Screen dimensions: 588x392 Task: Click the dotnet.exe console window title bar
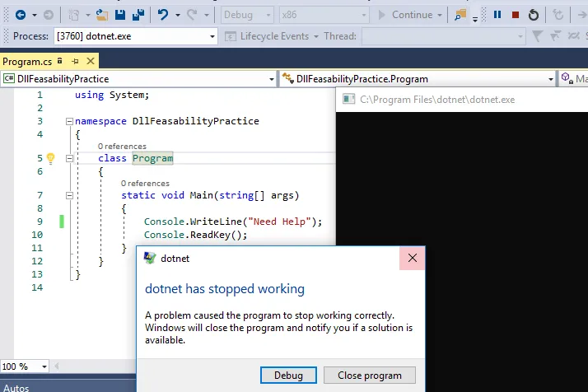[462, 100]
